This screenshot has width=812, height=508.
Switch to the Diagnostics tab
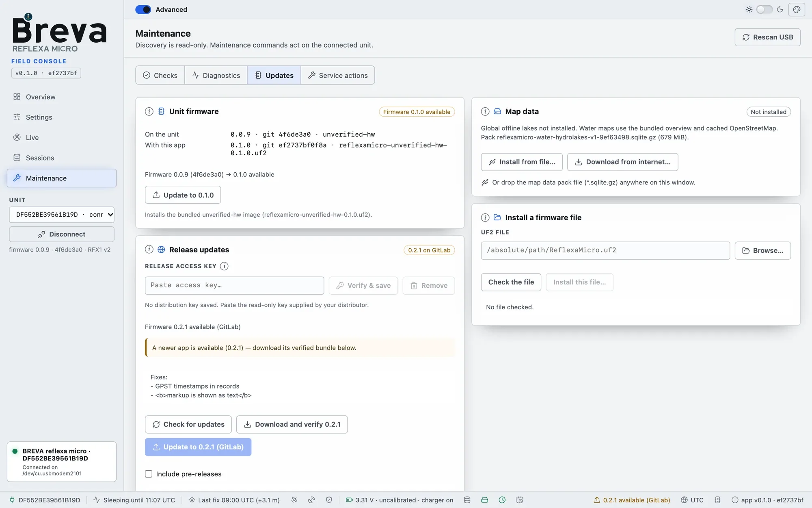(216, 75)
